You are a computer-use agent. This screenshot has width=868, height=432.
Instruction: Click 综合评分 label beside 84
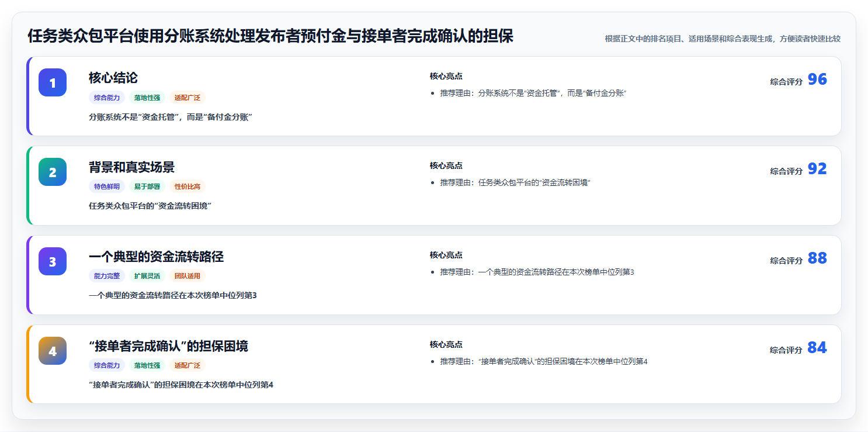[x=786, y=350]
